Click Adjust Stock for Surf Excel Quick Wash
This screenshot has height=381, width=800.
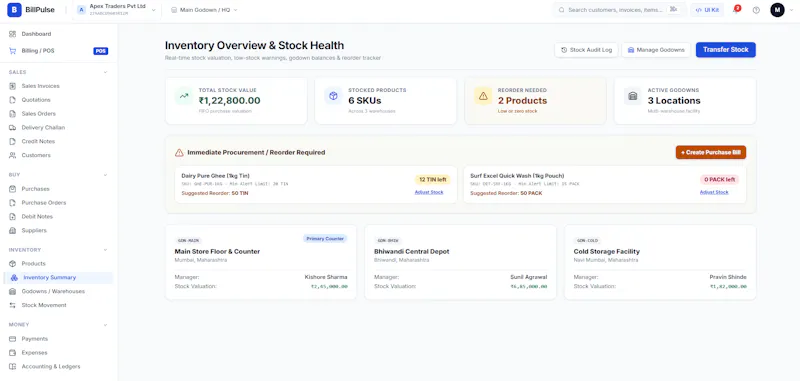tap(714, 192)
